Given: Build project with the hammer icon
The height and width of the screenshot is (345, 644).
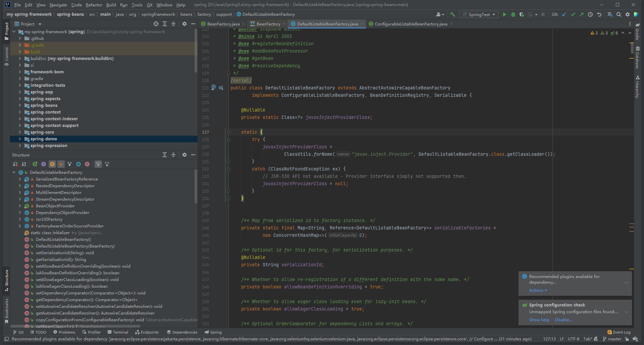Looking at the screenshot, I should (x=452, y=14).
